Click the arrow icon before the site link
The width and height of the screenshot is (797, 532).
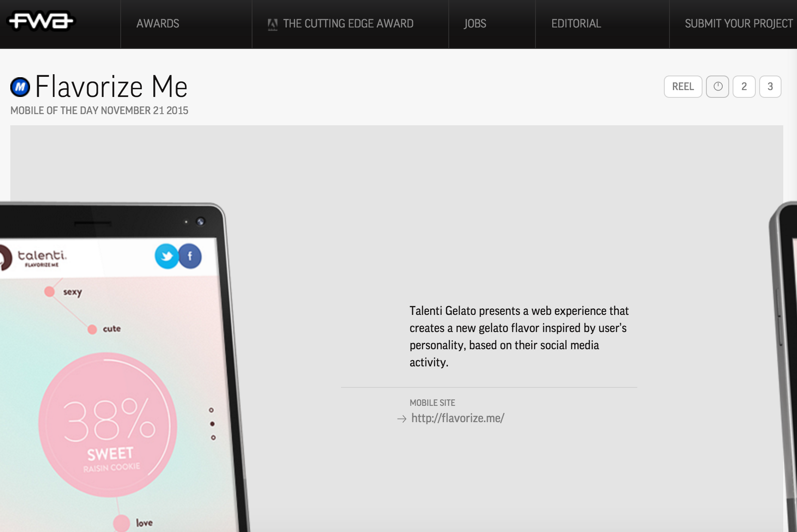(x=402, y=419)
